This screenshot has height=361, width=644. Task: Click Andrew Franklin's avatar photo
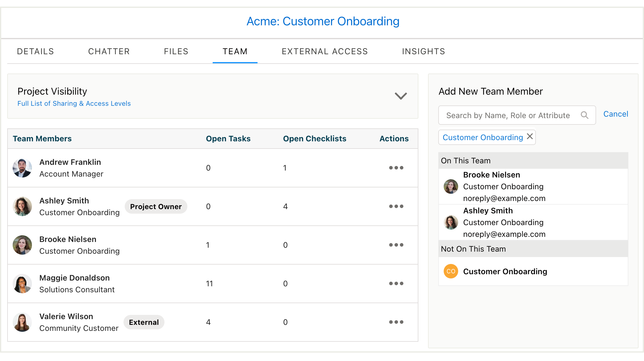click(x=22, y=168)
